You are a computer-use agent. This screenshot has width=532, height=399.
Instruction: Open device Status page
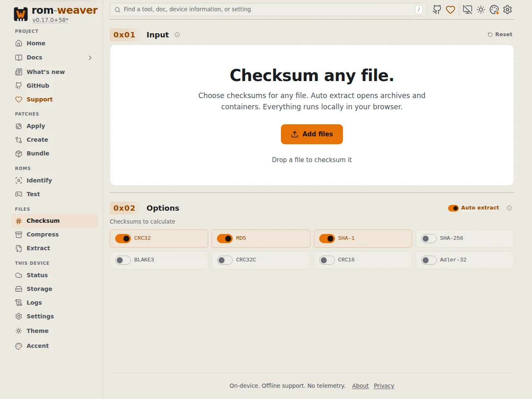click(55, 275)
